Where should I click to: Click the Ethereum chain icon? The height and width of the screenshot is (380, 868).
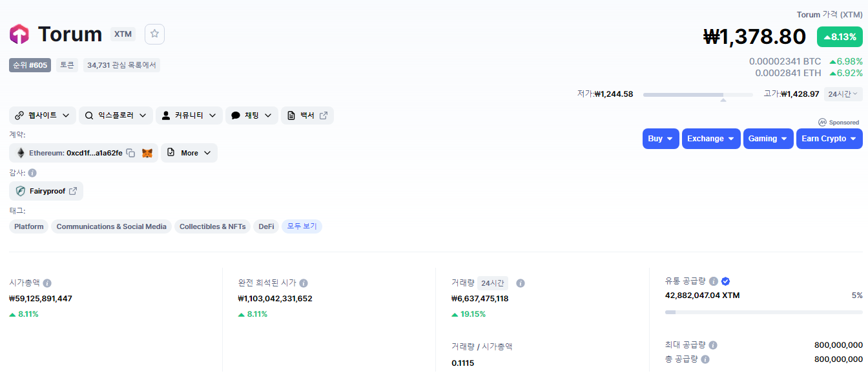point(21,153)
